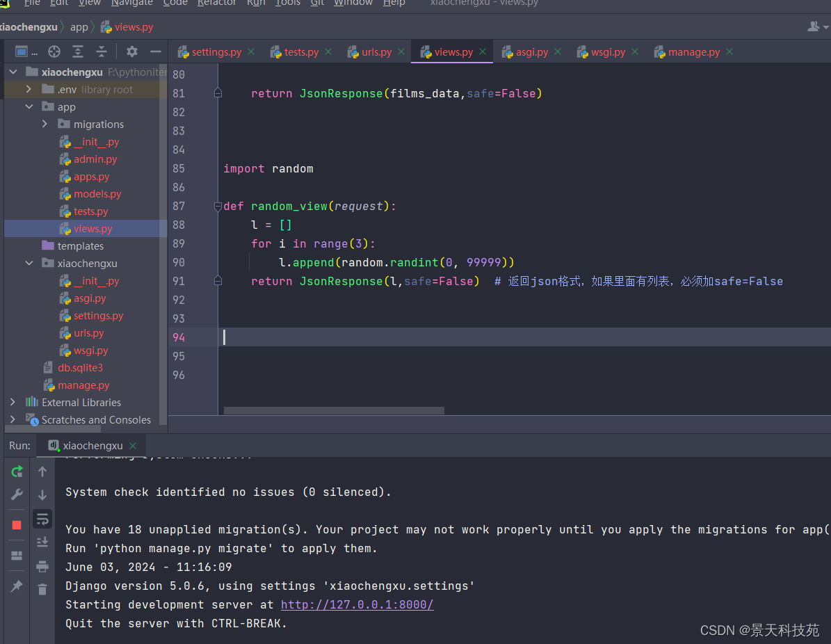This screenshot has width=831, height=644.
Task: Open http://127.0.0.1:8000/ server link
Action: (x=357, y=605)
